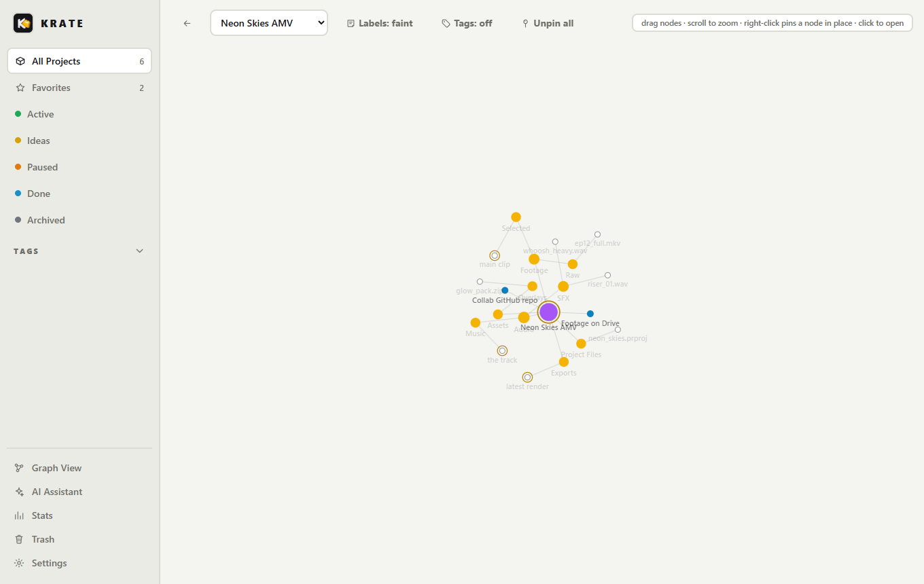Open the Assets folder node
This screenshot has width=924, height=584.
[x=498, y=314]
